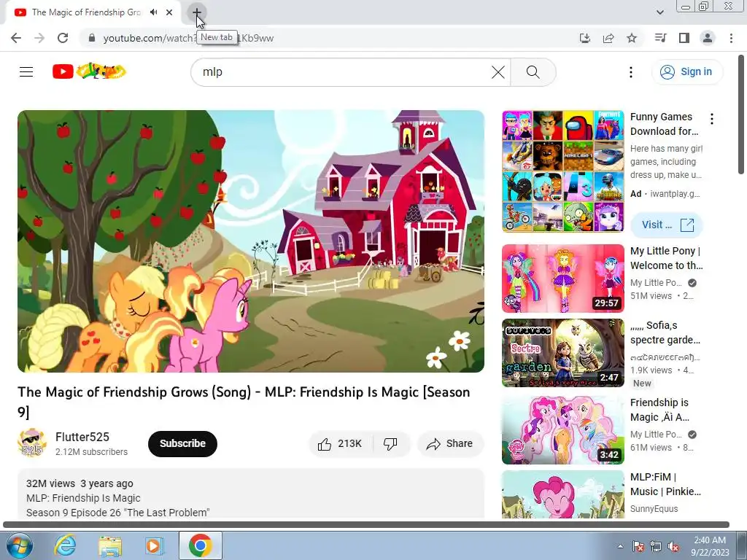
Task: Open MLP:FiM Music Pinkie title
Action: pyautogui.click(x=665, y=484)
